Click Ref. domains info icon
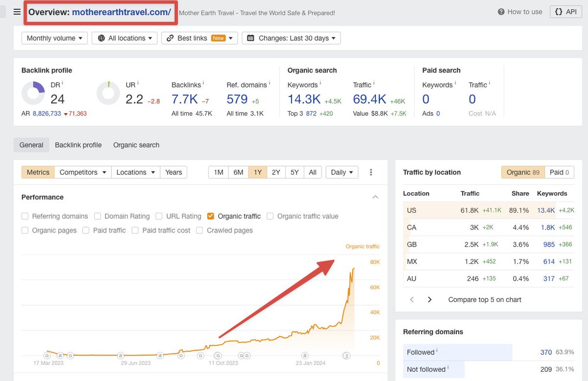588x381 pixels. pos(269,84)
